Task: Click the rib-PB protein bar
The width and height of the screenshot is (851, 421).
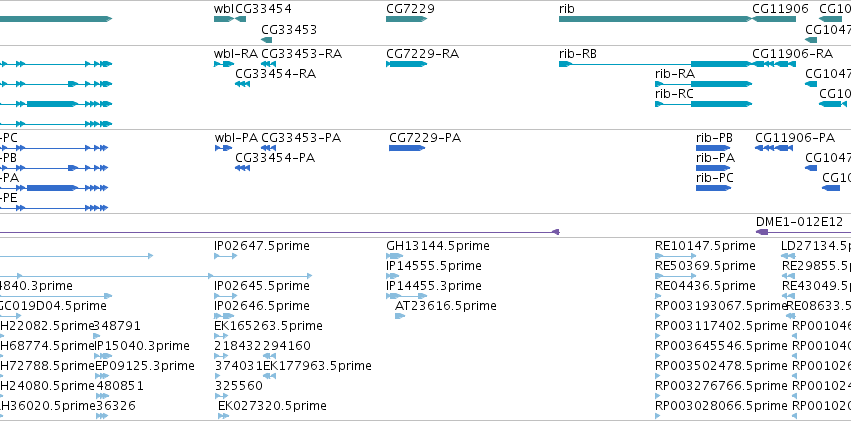Action: [713, 148]
